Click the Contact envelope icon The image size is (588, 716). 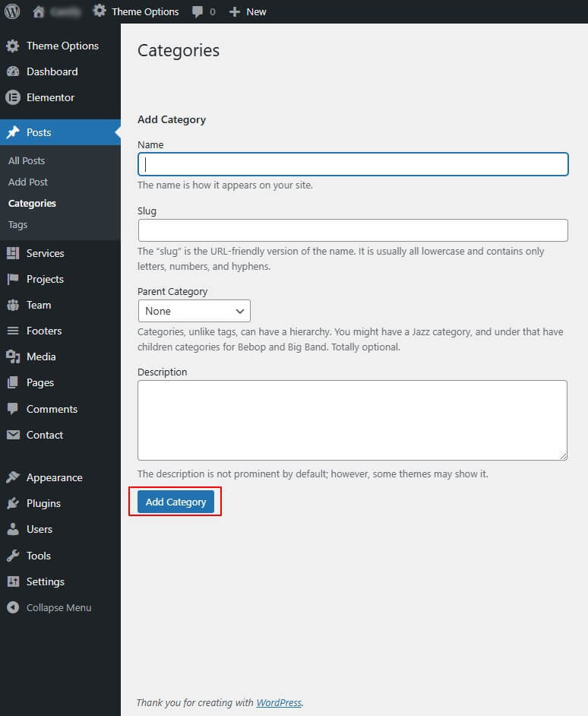(13, 435)
